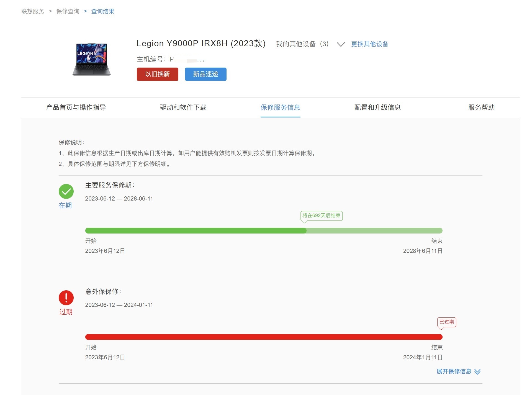Screen dimensions: 532x395
Task: Click the blue 新品速递 button
Action: tap(206, 74)
